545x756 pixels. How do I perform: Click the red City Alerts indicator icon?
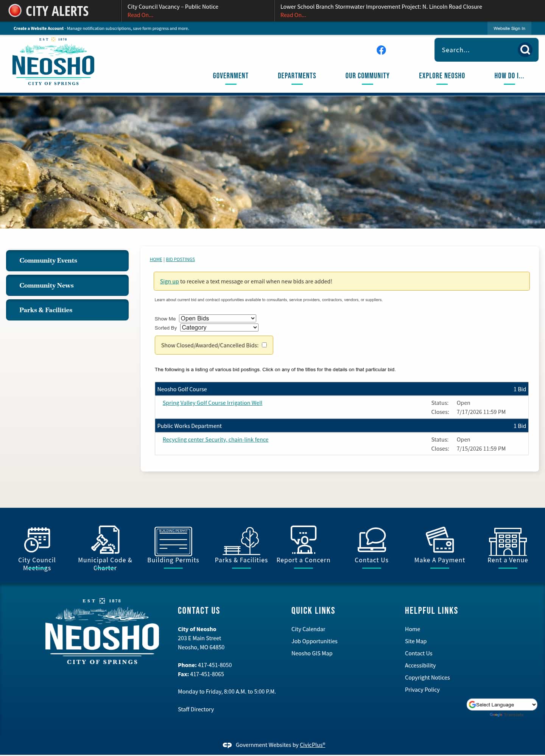click(x=15, y=11)
